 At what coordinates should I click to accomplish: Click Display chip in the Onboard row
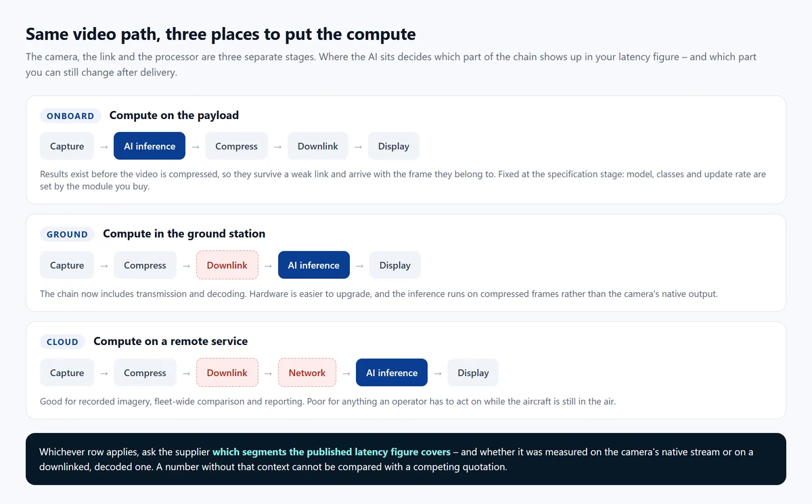click(394, 146)
